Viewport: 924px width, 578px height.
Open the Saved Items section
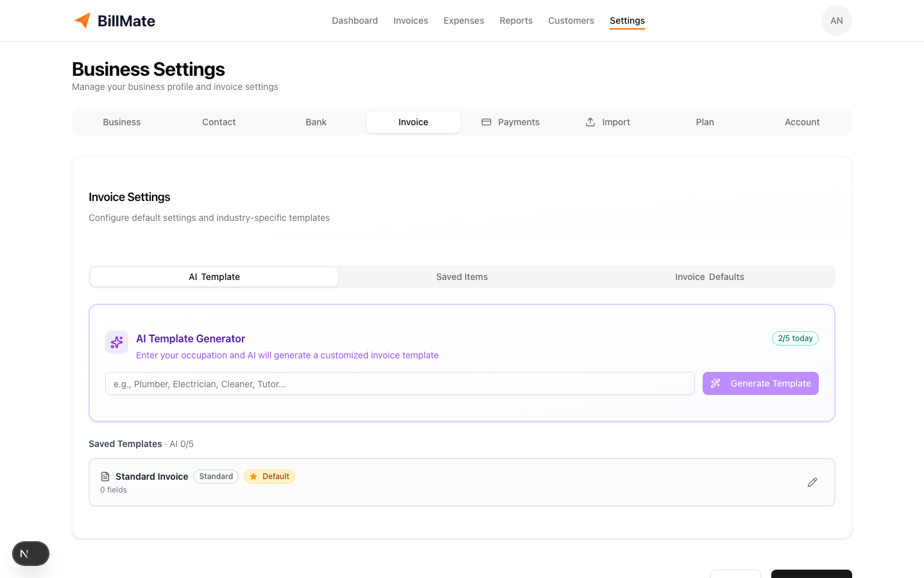tap(462, 277)
